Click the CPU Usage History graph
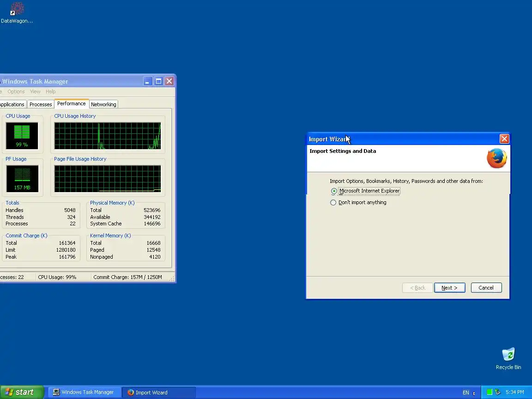The width and height of the screenshot is (532, 399). click(108, 136)
